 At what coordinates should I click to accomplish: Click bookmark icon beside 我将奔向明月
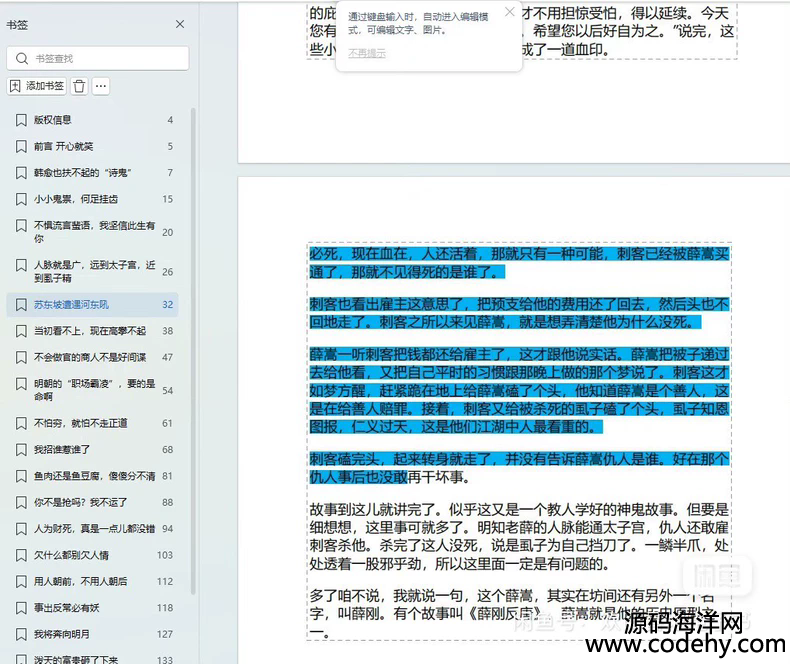[x=21, y=634]
